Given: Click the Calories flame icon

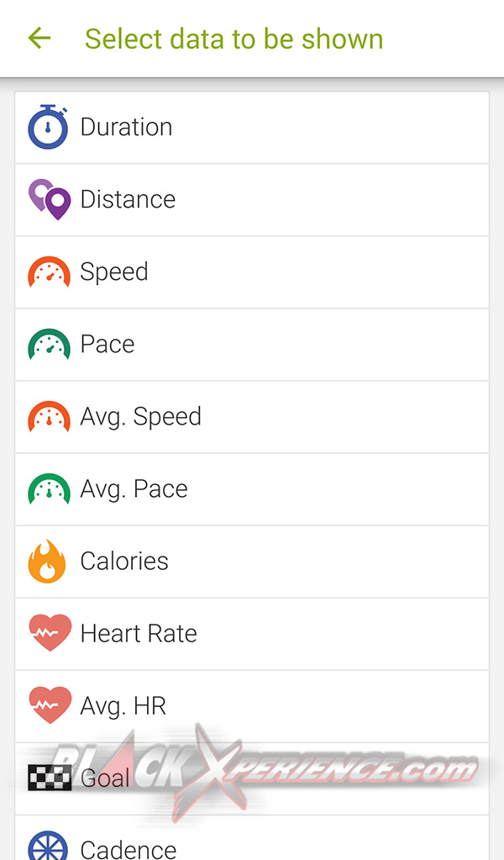Looking at the screenshot, I should pyautogui.click(x=47, y=562).
